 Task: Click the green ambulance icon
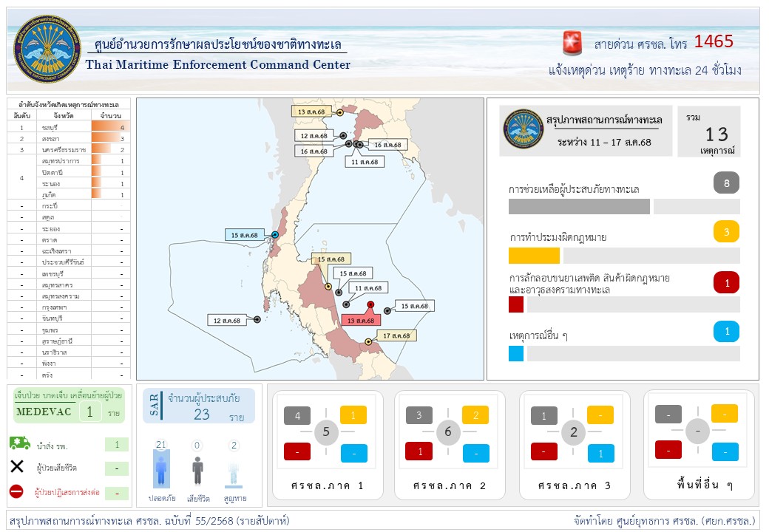point(20,443)
